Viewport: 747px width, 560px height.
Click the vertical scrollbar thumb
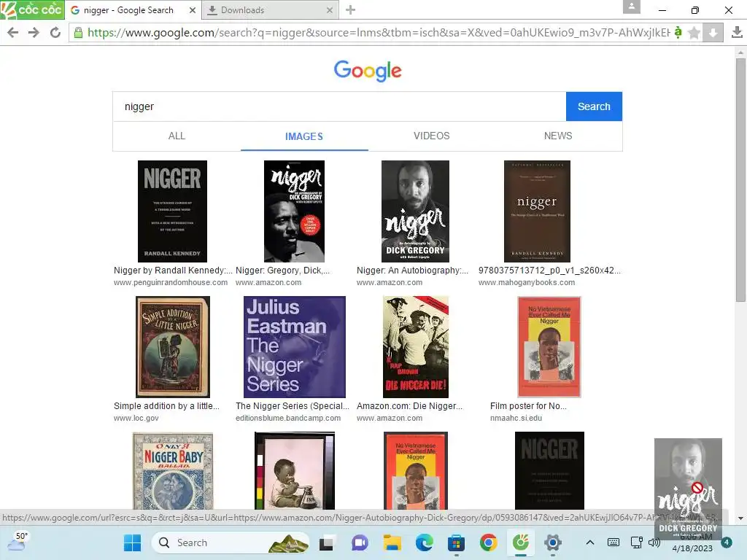pyautogui.click(x=740, y=180)
